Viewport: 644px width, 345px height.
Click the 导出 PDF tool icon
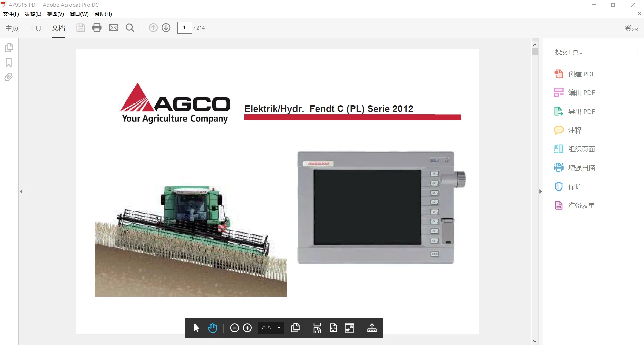[559, 112]
